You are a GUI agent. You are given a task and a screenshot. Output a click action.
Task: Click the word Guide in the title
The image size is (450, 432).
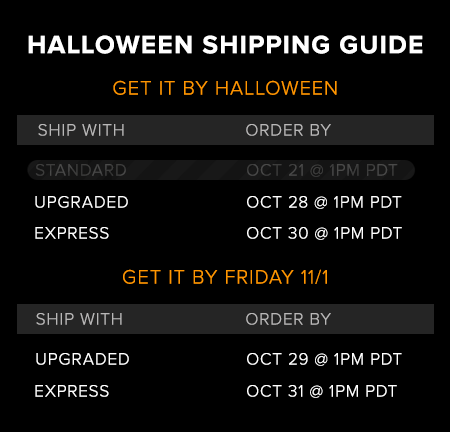(381, 45)
